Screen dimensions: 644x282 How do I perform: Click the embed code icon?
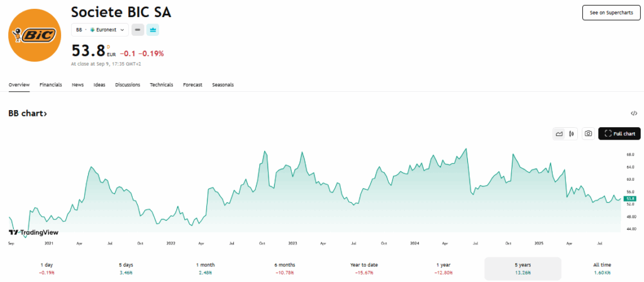click(x=634, y=113)
